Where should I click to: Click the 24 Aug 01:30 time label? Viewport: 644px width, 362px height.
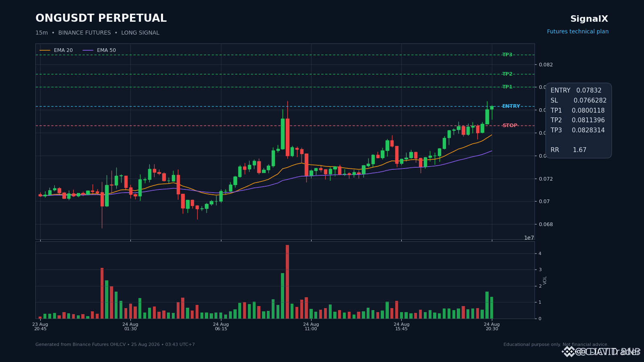click(130, 327)
